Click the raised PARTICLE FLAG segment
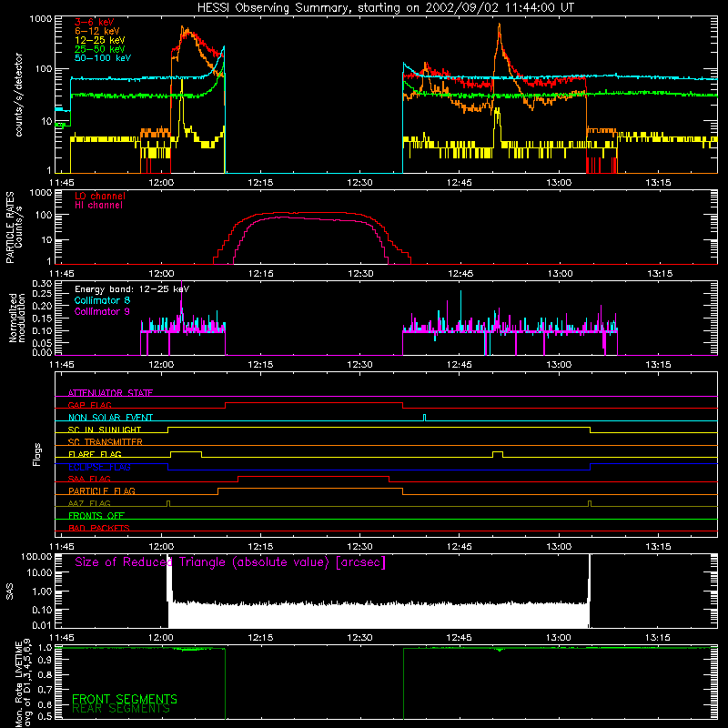The image size is (728, 728). 310,489
